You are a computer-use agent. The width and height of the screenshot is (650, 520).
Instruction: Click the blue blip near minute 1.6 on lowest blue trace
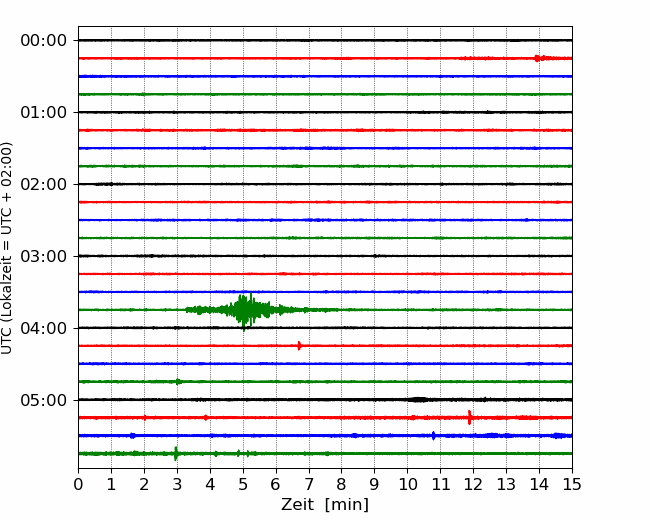click(x=132, y=435)
